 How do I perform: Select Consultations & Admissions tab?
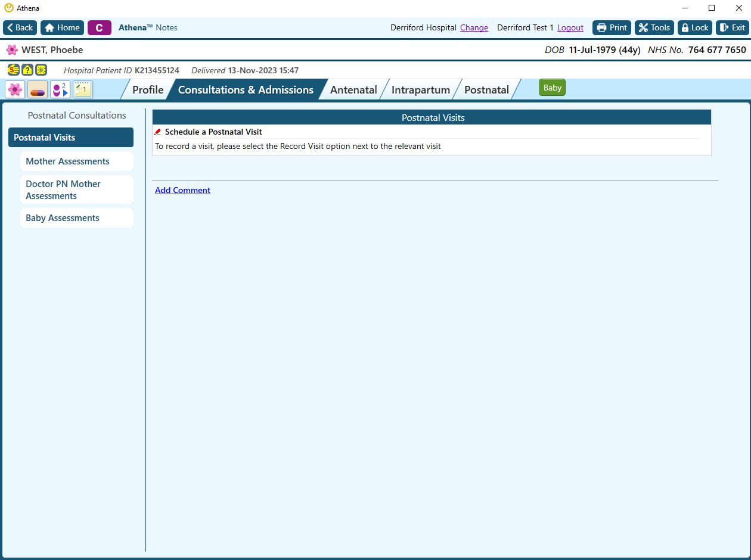pos(246,89)
